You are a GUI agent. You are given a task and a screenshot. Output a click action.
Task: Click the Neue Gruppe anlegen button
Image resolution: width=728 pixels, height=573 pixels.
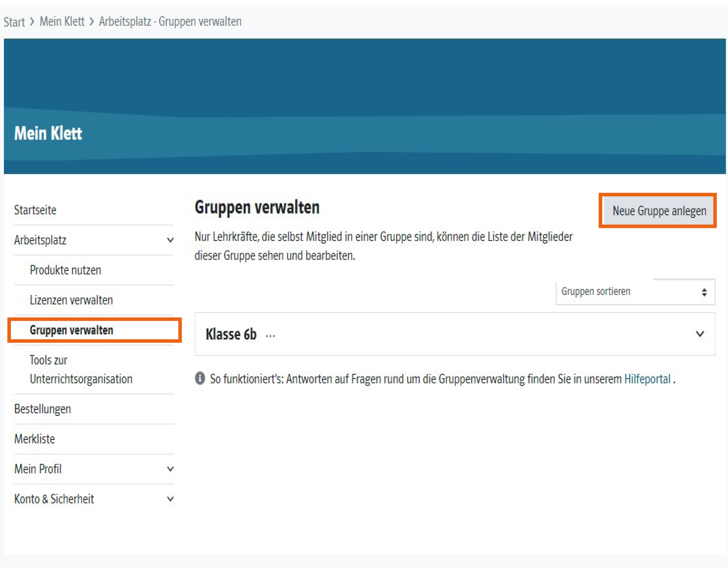(x=659, y=211)
